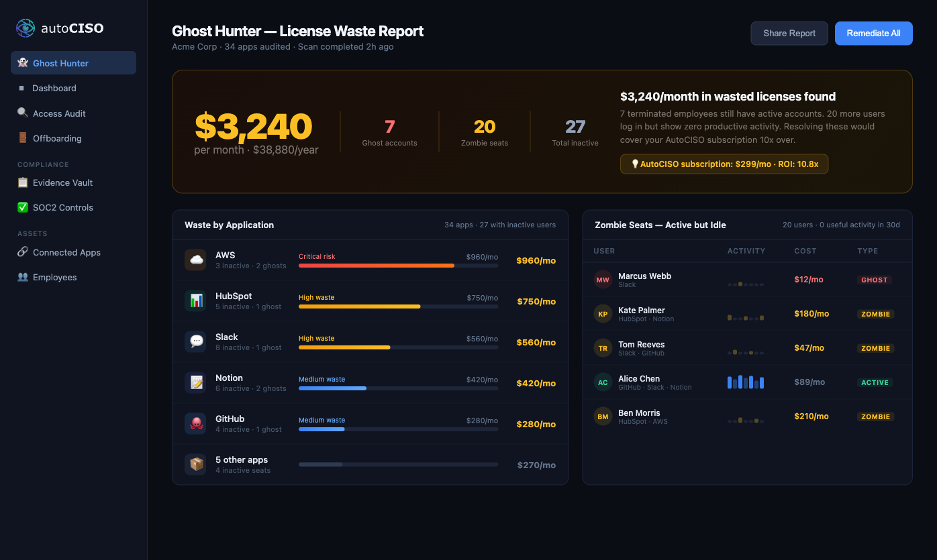Click the magnifier icon beside Access Audit

[23, 113]
